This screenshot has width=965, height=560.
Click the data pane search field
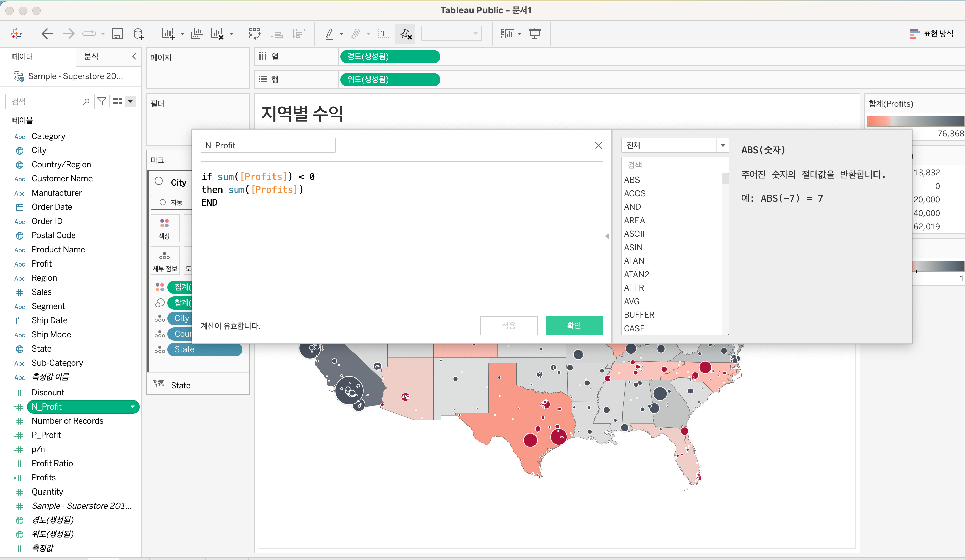(50, 101)
